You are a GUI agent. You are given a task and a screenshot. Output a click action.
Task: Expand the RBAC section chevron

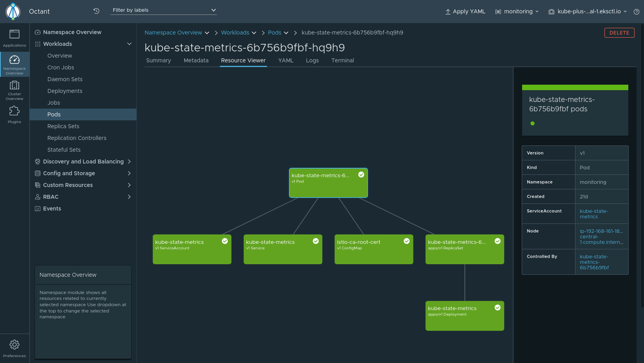pyautogui.click(x=129, y=197)
